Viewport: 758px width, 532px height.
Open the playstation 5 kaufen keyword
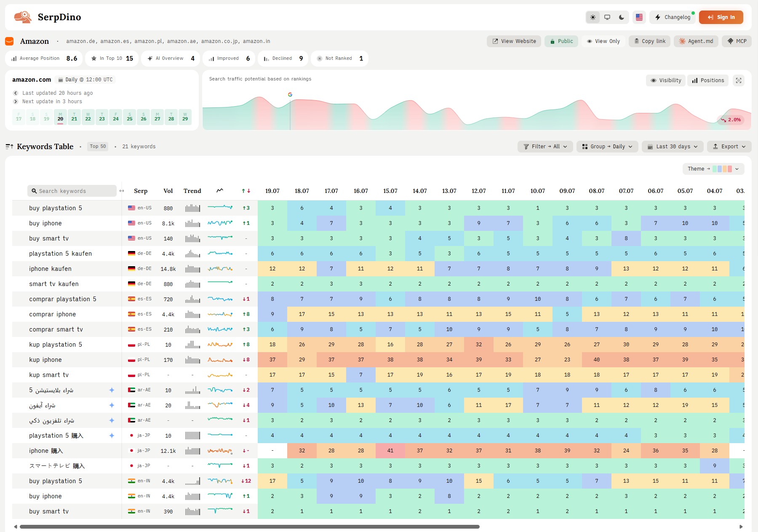(60, 254)
